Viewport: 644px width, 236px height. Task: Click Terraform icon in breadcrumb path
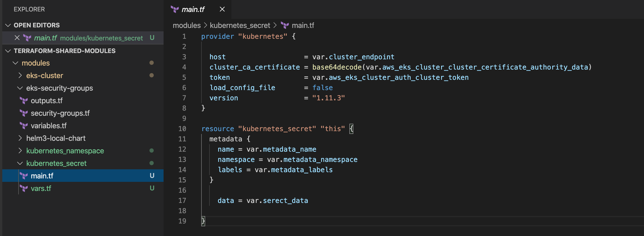[285, 25]
